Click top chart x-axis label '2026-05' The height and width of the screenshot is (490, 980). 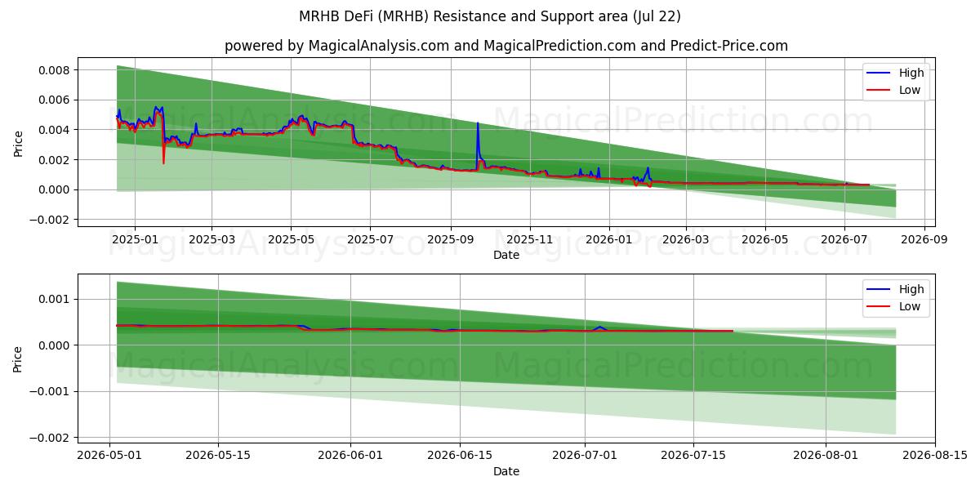pos(765,240)
